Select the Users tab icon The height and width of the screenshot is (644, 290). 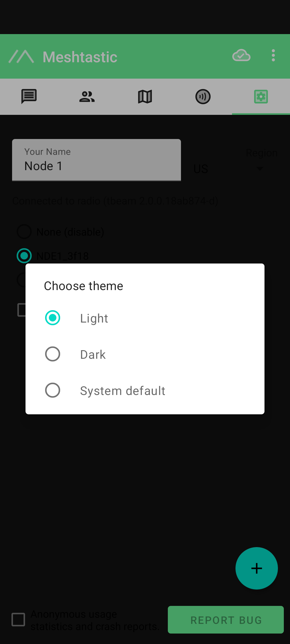click(87, 97)
